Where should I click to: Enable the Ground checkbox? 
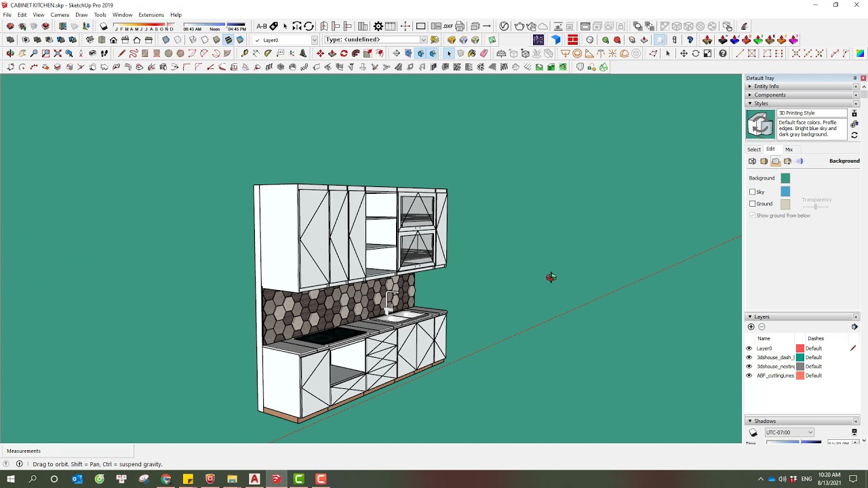752,203
